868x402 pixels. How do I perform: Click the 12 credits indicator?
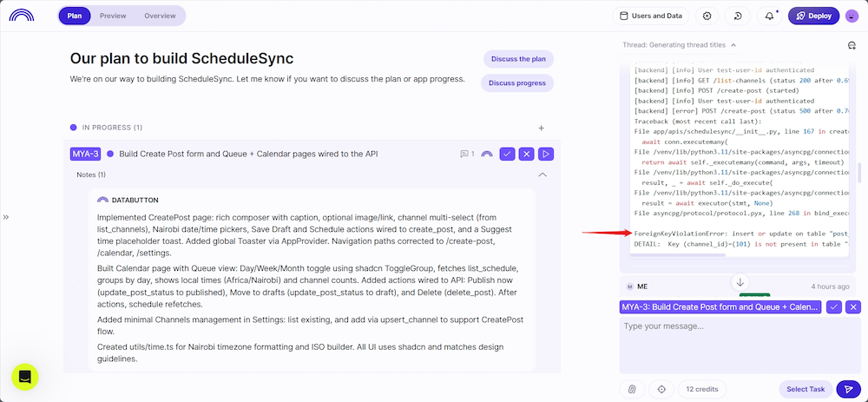pos(702,389)
